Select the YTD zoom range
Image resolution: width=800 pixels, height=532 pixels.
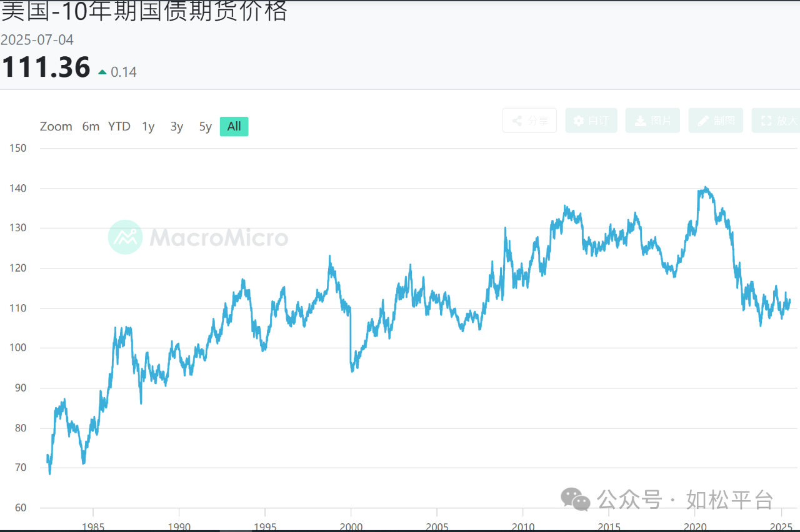point(119,127)
